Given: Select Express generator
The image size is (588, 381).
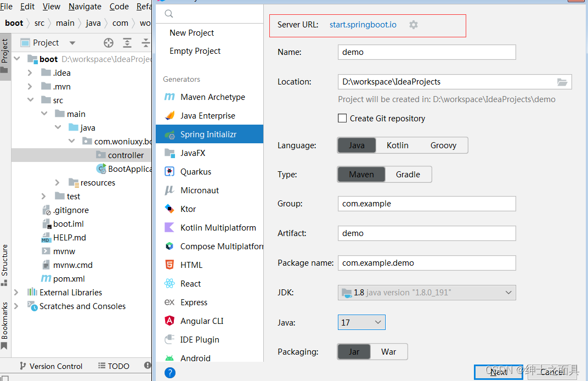Looking at the screenshot, I should (209, 302).
